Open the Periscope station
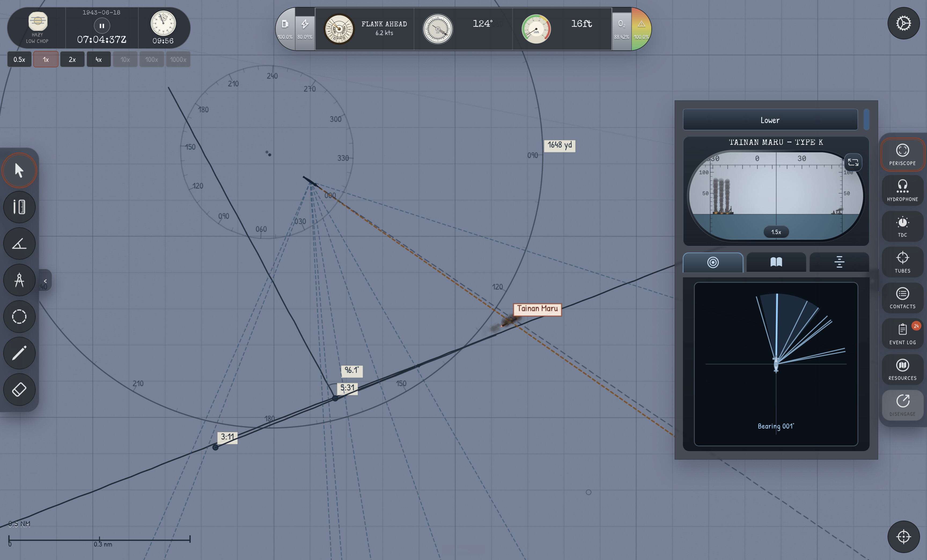927x560 pixels. pos(902,154)
